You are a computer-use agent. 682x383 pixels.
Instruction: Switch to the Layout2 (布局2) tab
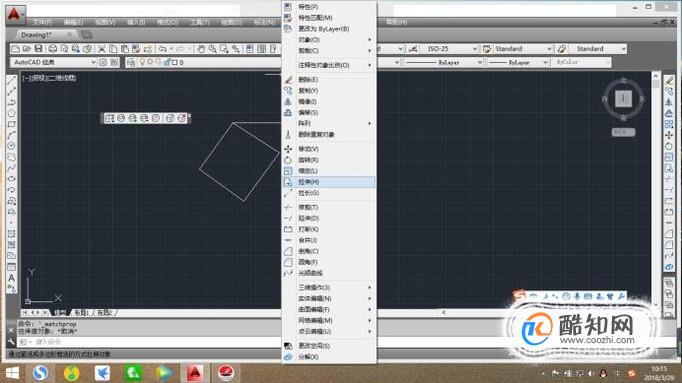(x=104, y=313)
